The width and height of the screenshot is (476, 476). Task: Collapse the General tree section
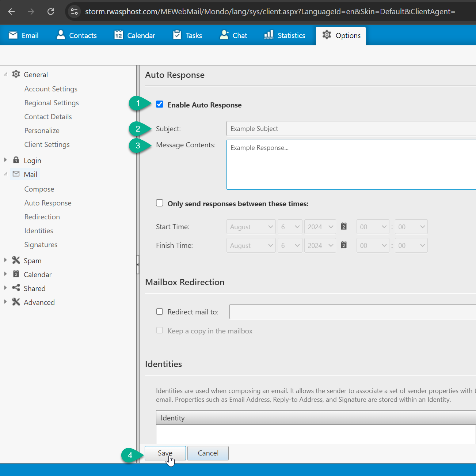coord(5,74)
